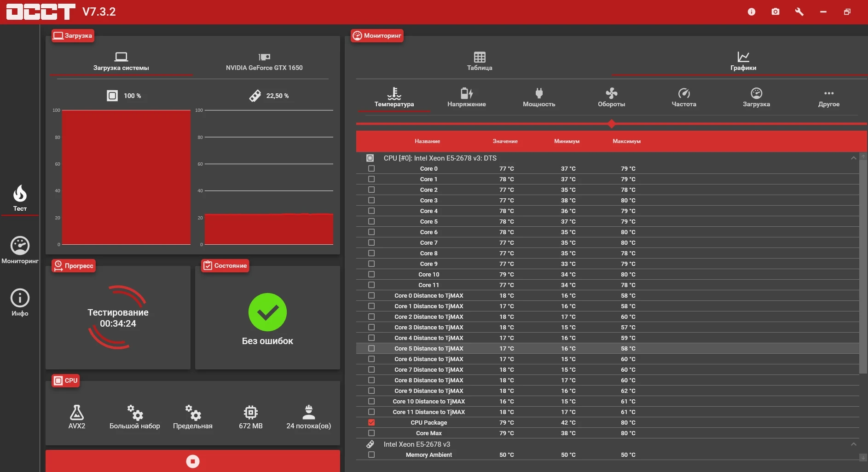Switch to the Таблица tab

(480, 61)
